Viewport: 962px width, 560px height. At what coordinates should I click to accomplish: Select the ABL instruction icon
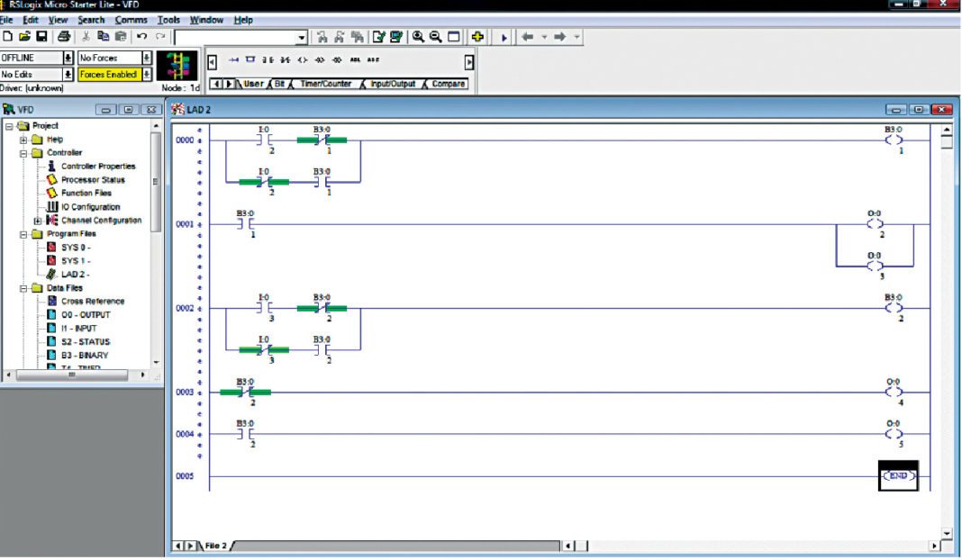pyautogui.click(x=356, y=59)
